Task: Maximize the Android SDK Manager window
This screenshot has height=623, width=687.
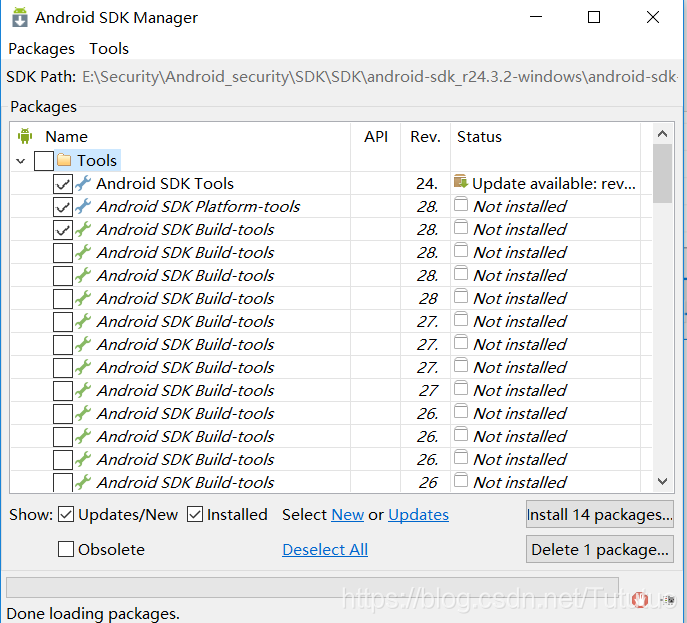Action: pos(594,17)
